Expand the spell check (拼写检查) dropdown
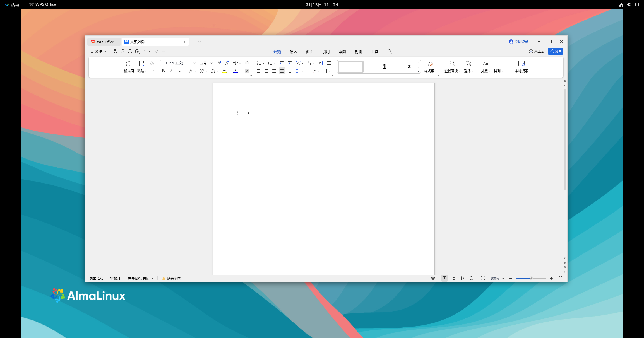644x338 pixels. (152, 278)
